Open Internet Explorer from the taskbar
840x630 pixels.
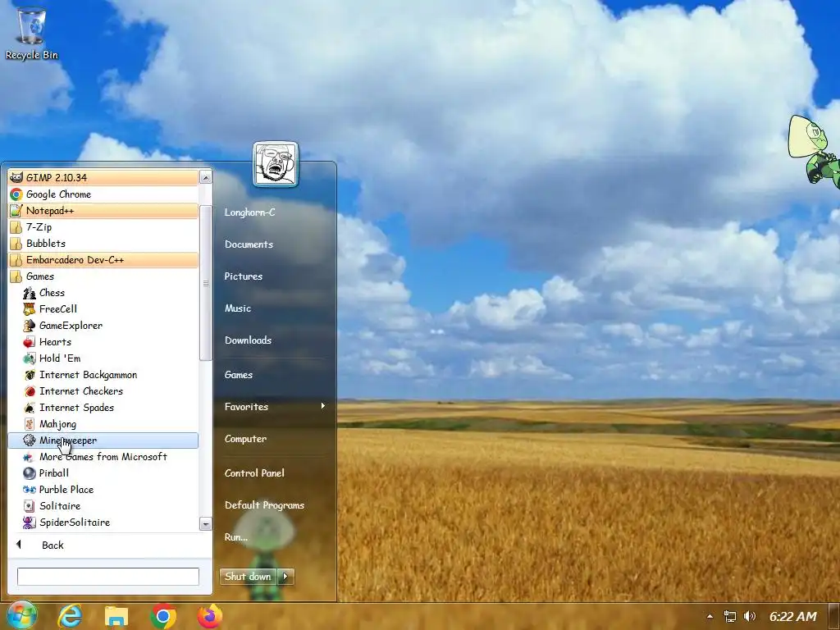[x=70, y=616]
